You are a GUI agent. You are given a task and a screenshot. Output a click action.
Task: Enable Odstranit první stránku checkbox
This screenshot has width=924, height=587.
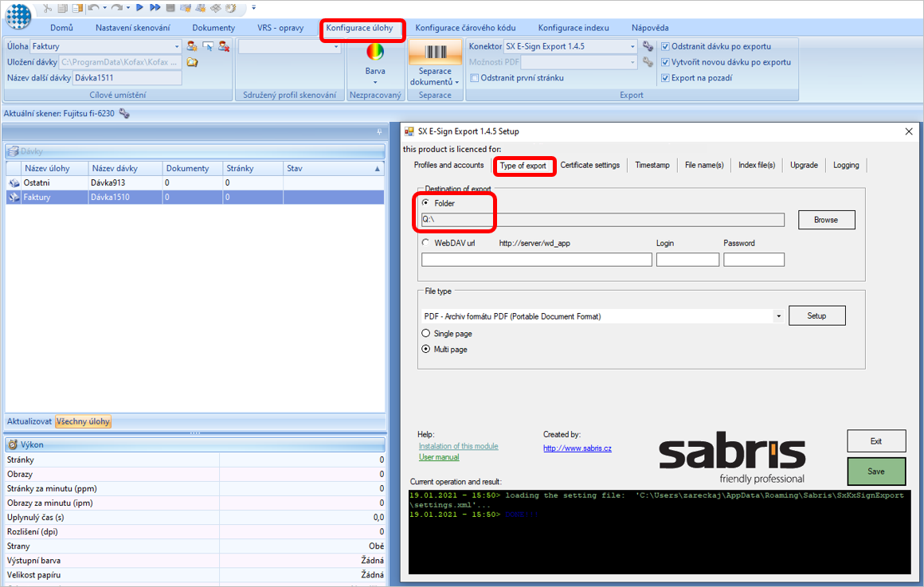(x=475, y=78)
